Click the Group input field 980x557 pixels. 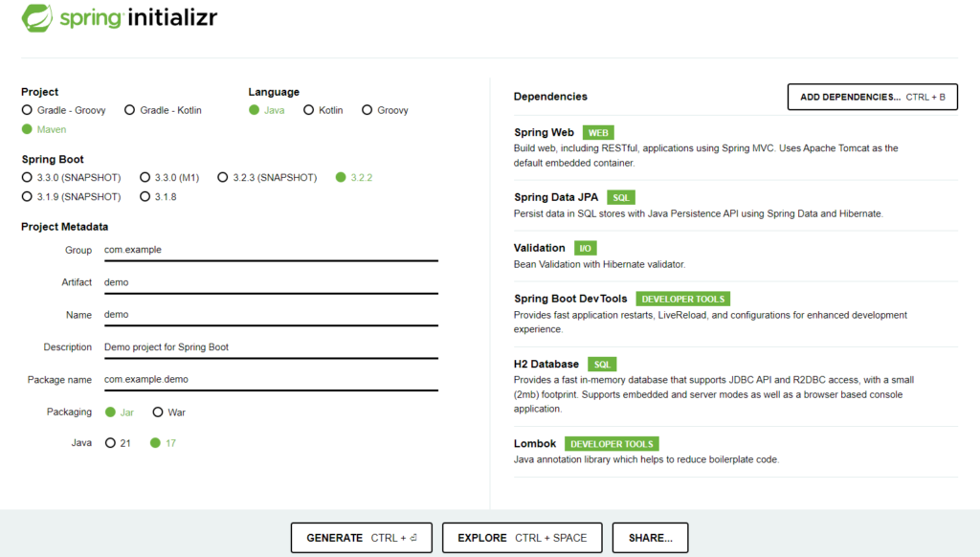[270, 250]
